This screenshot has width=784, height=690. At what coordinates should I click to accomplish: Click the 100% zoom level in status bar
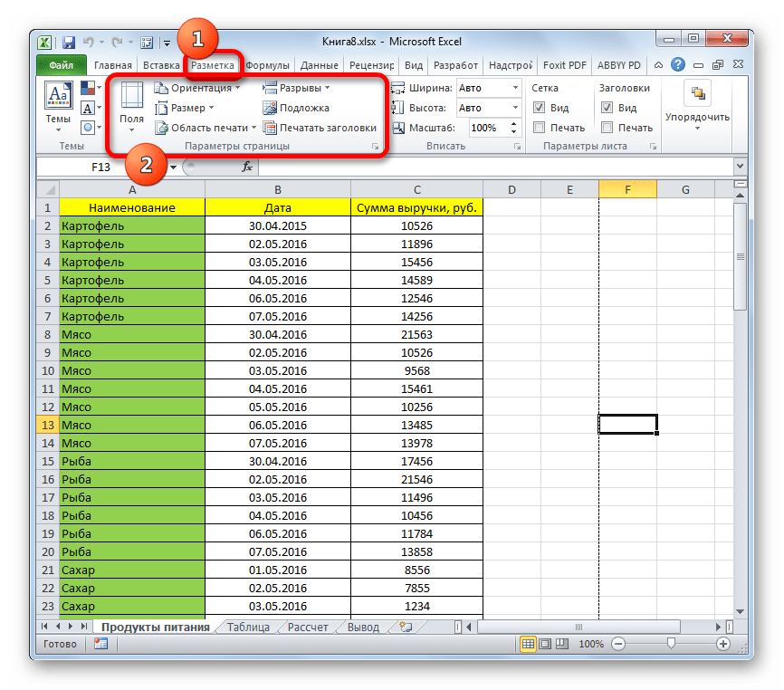pyautogui.click(x=591, y=644)
